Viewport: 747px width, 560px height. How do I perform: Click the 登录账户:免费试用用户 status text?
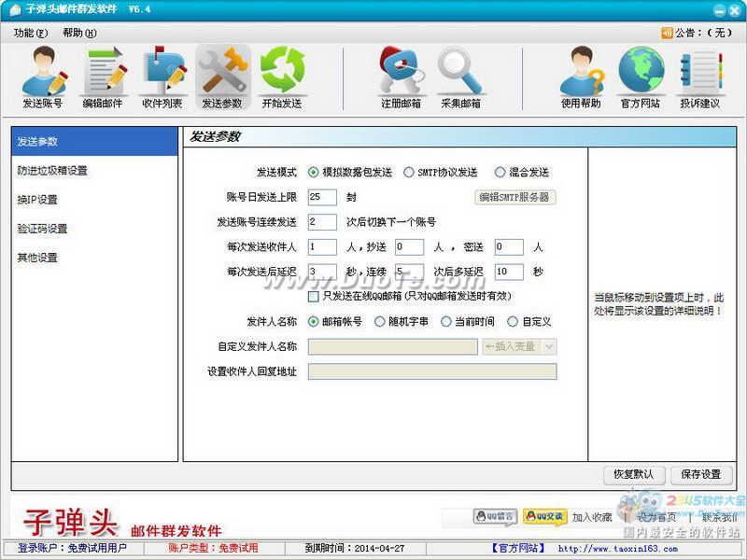[73, 549]
